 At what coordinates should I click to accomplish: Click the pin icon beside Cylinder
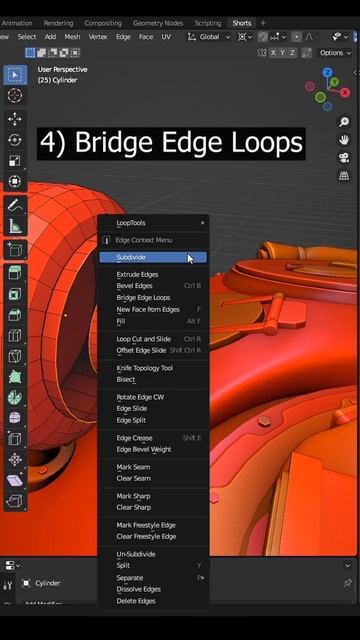347,583
